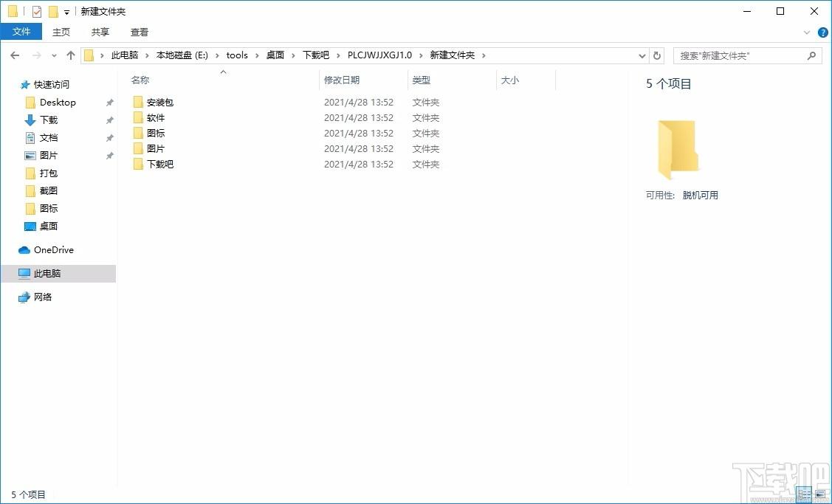Click 桌面 in the address breadcrumb
832x504 pixels.
point(275,55)
